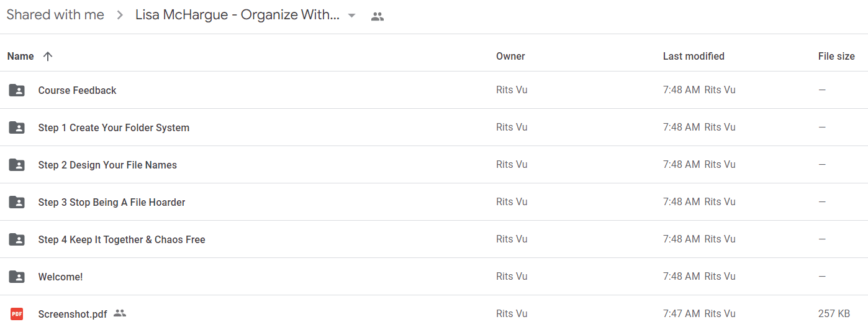868x332 pixels.
Task: Click the Step 2 Design Your File Names folder icon
Action: coord(17,165)
